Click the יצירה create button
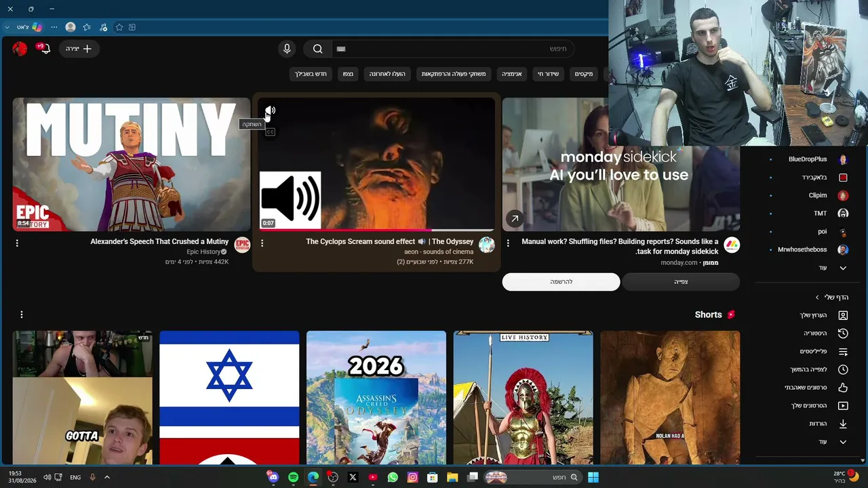Image resolution: width=868 pixels, height=488 pixels. pos(79,49)
